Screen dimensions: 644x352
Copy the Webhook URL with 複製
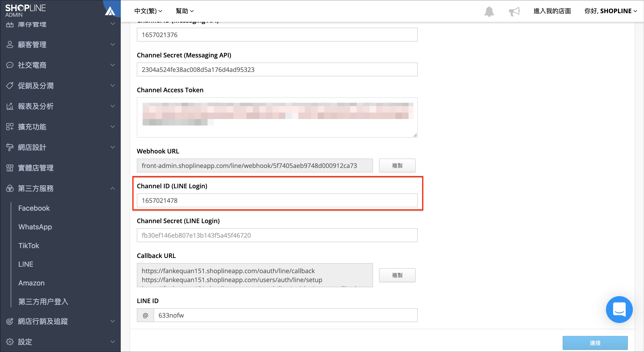click(397, 166)
